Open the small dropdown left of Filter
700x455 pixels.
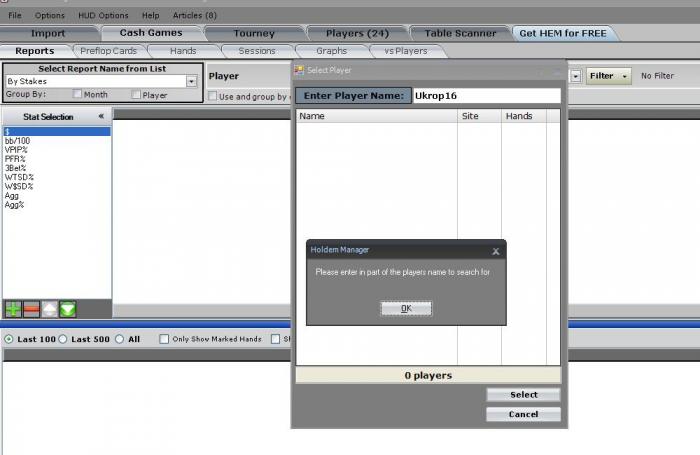pos(575,76)
